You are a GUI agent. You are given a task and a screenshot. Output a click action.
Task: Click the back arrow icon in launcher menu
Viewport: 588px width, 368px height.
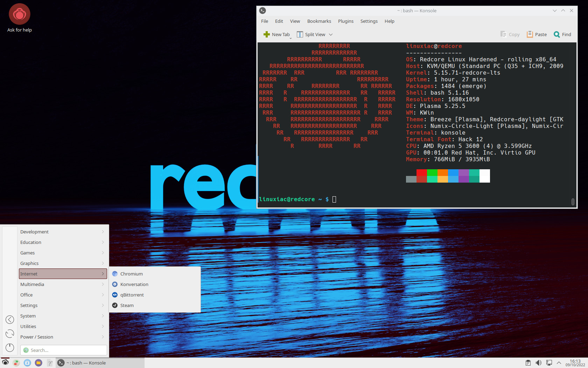tap(10, 320)
